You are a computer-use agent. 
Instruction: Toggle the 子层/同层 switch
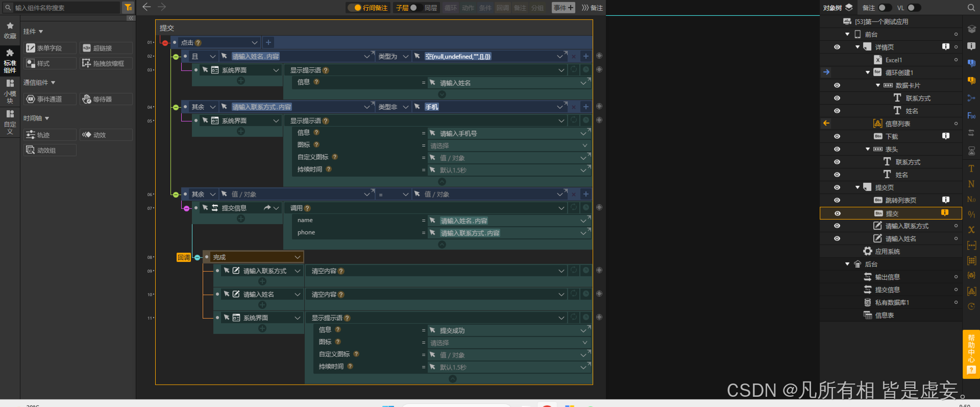[x=416, y=8]
